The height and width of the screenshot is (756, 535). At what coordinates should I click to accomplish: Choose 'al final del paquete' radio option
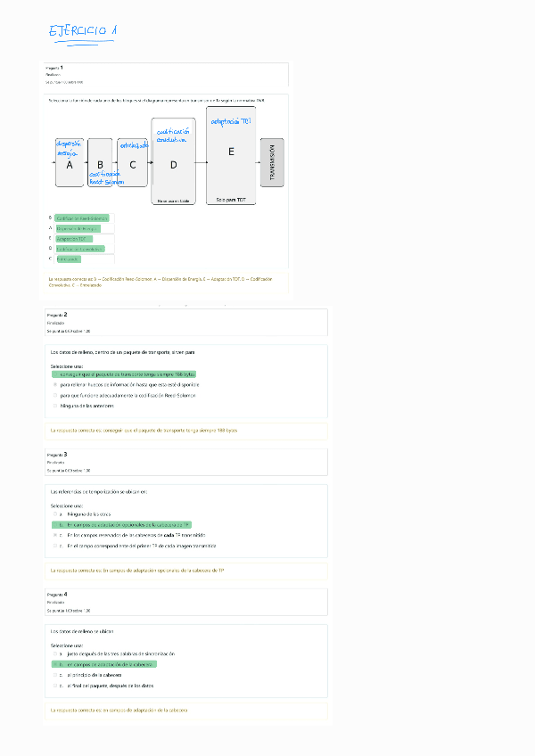tap(54, 686)
